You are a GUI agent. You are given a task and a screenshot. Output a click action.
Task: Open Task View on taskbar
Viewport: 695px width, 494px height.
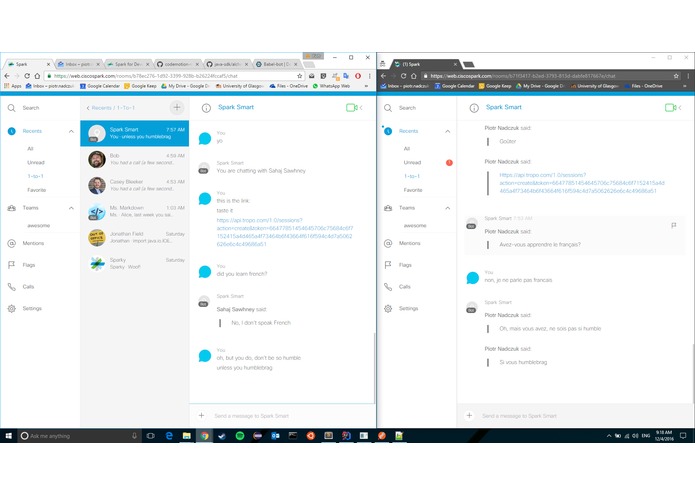coord(151,436)
